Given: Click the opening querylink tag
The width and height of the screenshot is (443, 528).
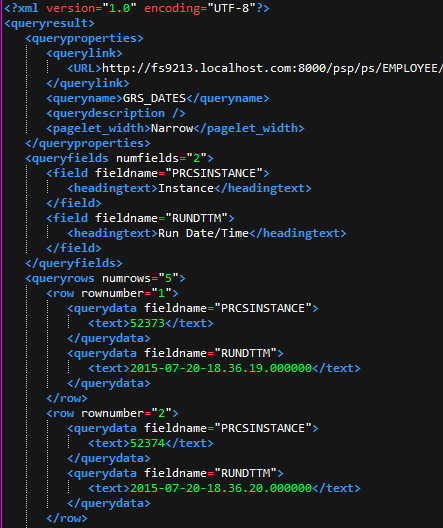Looking at the screenshot, I should 84,53.
